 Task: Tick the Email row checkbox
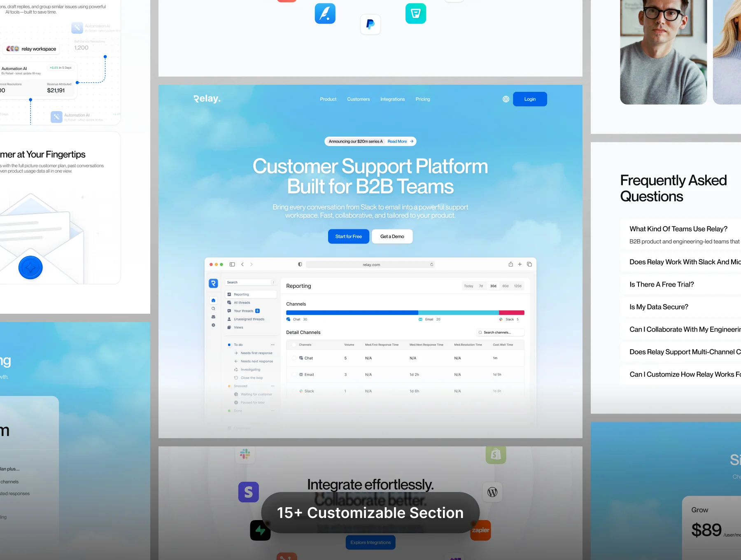294,375
